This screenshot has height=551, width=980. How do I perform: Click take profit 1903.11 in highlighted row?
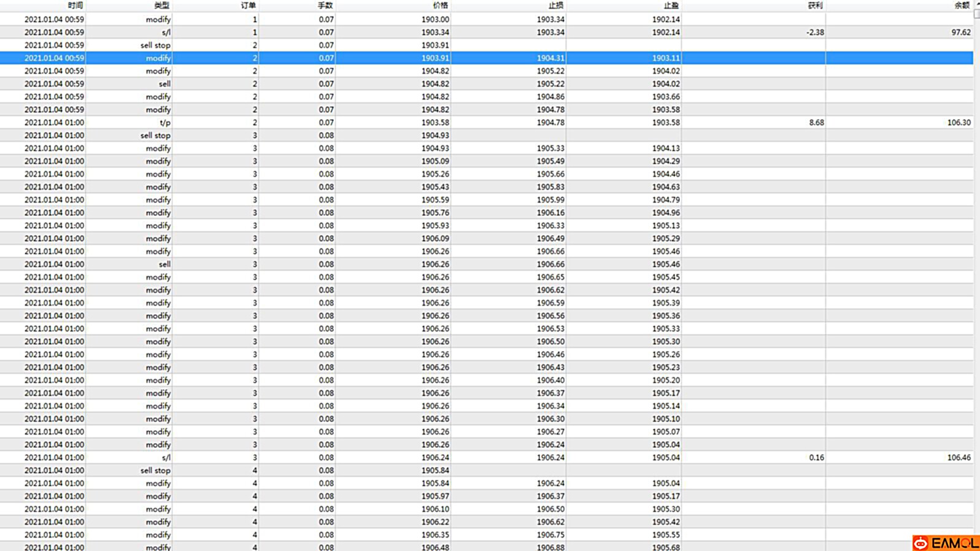(x=666, y=58)
